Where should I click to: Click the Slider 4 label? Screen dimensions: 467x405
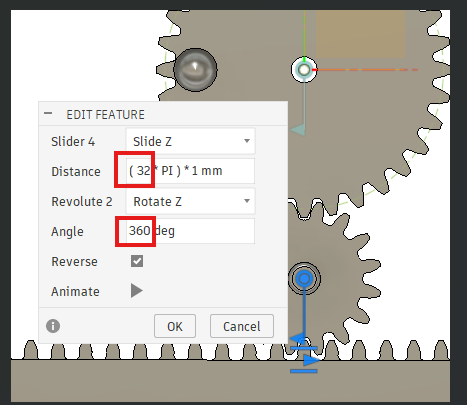tap(73, 141)
